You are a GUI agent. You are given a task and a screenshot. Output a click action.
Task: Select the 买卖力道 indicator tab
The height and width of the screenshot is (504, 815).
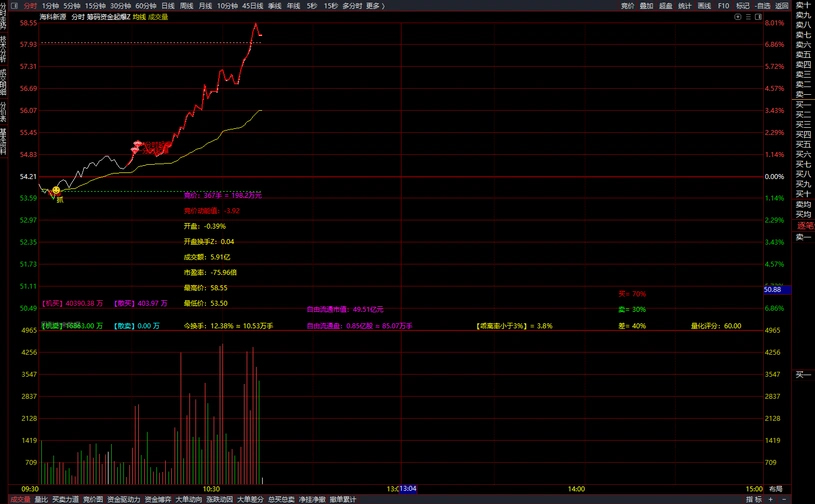tap(65, 499)
